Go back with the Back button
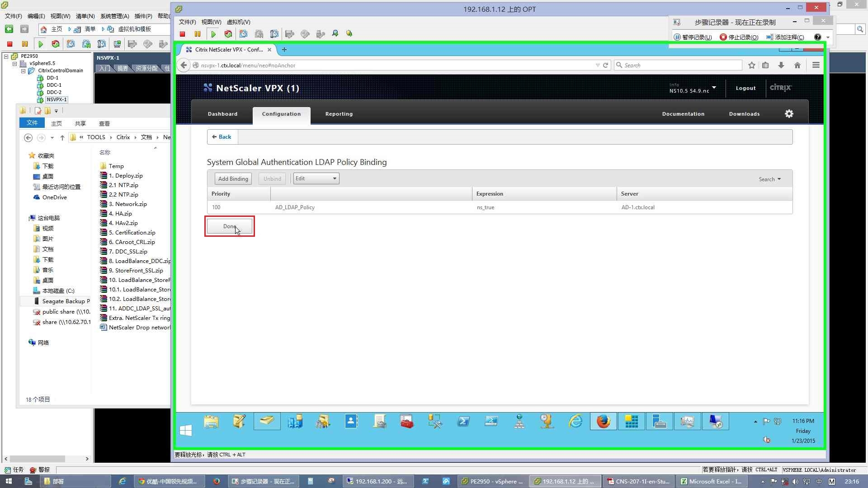 point(222,137)
